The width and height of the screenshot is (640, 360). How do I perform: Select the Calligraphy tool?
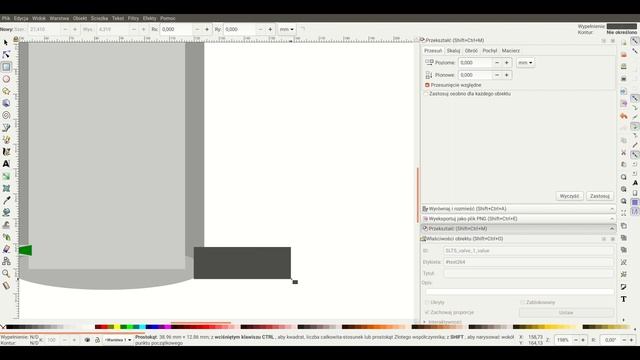(6, 152)
